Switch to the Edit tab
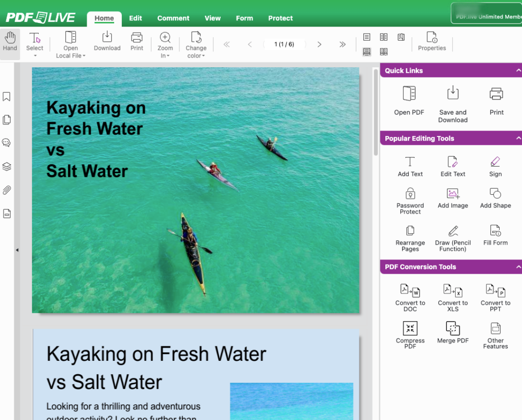 [x=135, y=18]
